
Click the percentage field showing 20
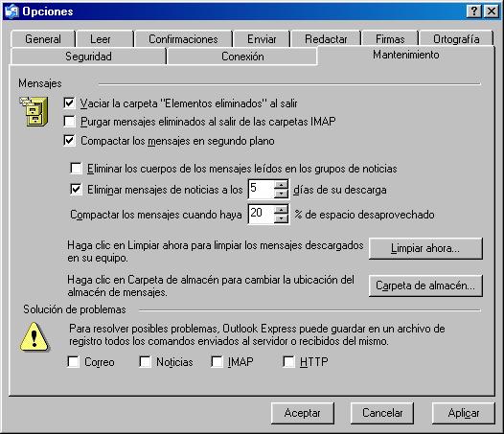[262, 214]
